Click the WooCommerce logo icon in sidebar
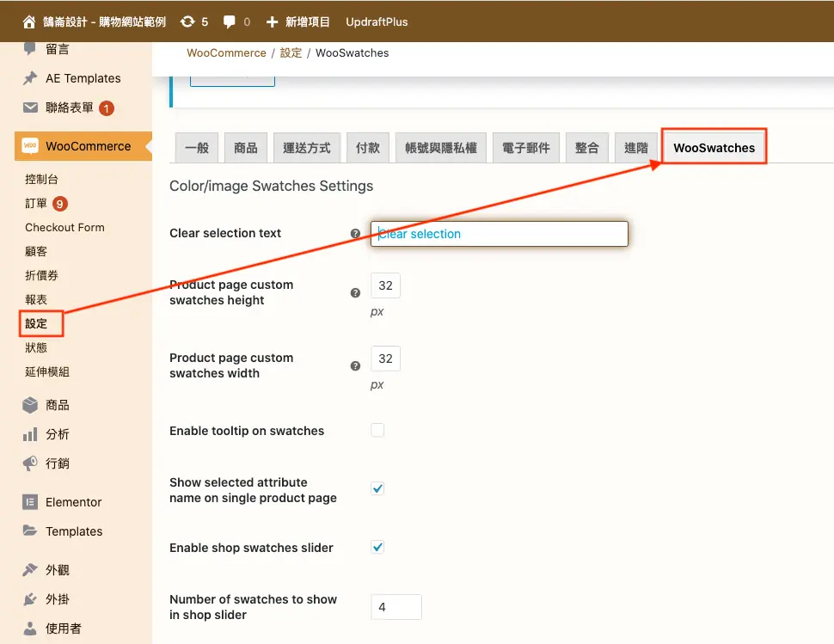Screen dimensions: 834x644 point(30,145)
